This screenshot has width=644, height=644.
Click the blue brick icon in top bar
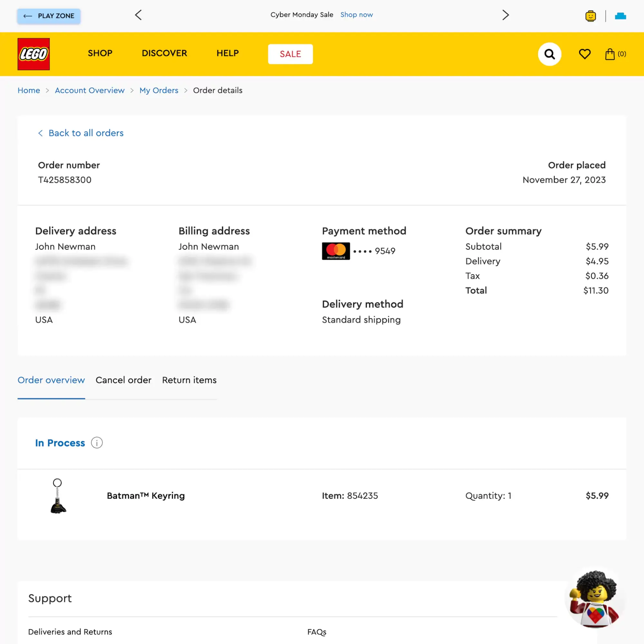[620, 16]
